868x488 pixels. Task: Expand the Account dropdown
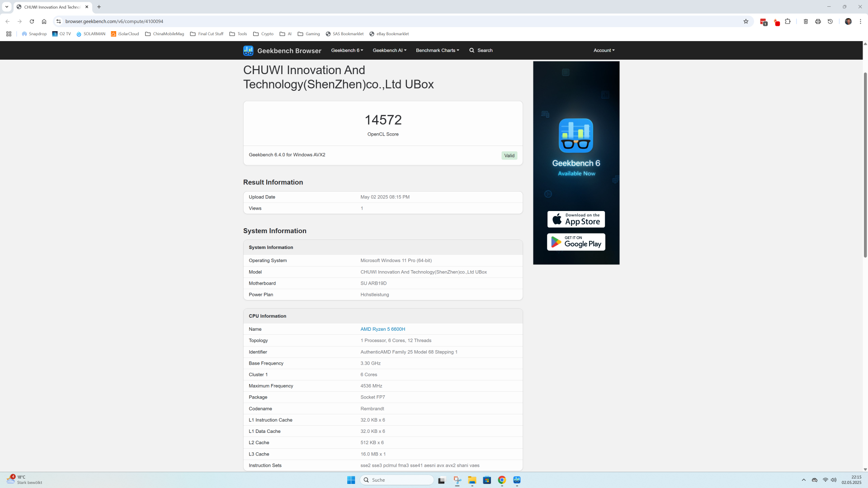[x=604, y=50]
